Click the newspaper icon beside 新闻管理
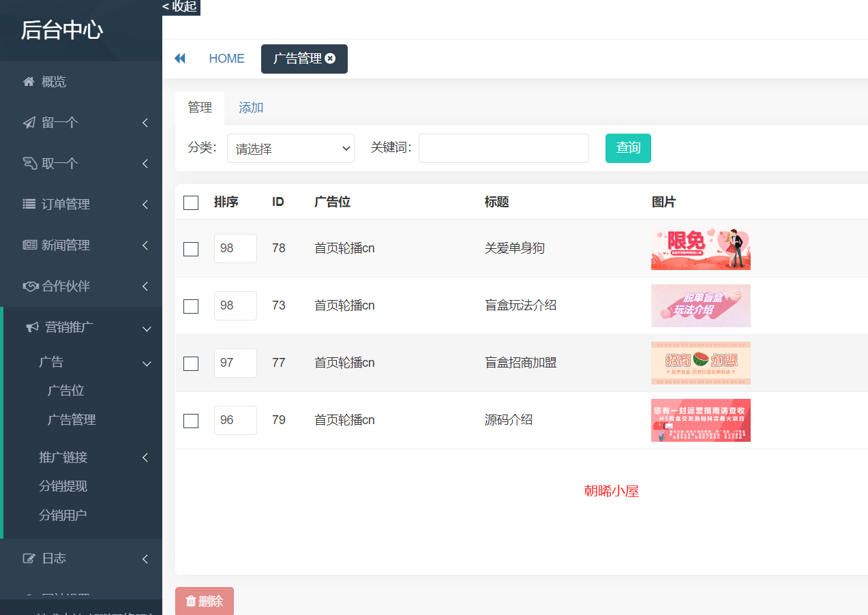The image size is (868, 615). 29,245
